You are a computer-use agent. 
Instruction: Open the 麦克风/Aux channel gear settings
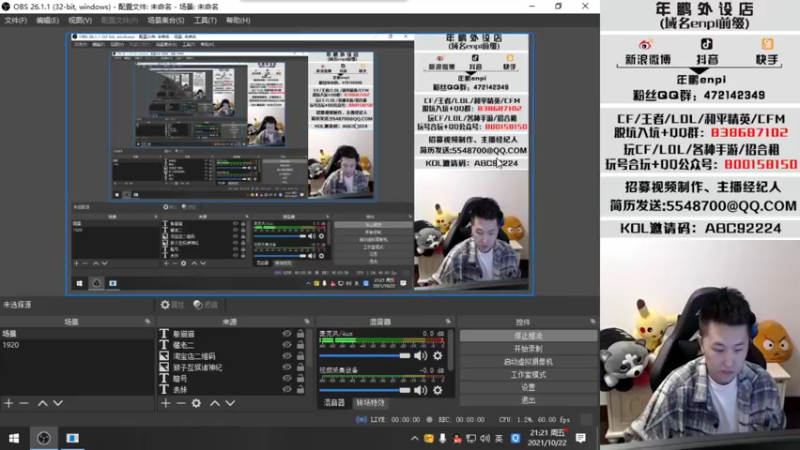coord(438,356)
